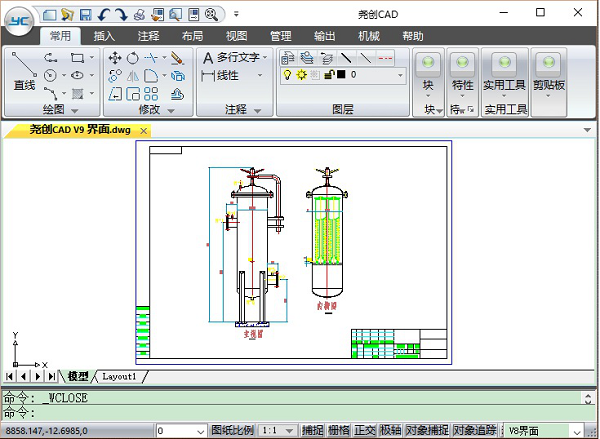Select the hatch fill tool
The image size is (600, 439).
(x=78, y=93)
